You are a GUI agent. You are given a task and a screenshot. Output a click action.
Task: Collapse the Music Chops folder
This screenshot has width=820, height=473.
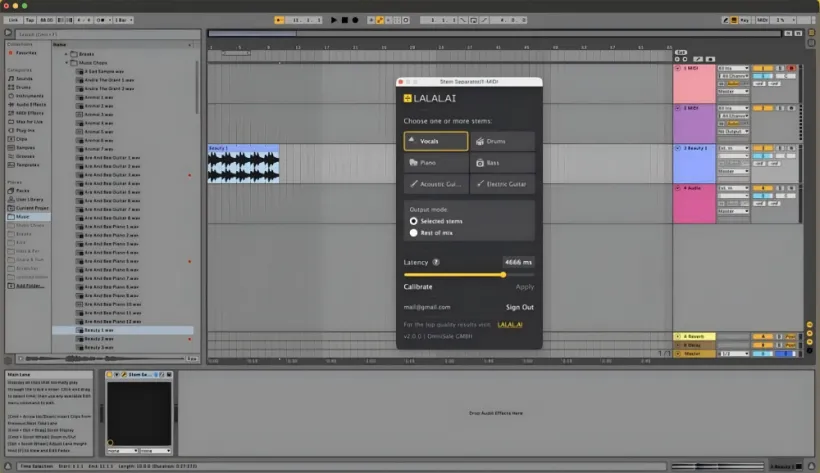pyautogui.click(x=66, y=63)
